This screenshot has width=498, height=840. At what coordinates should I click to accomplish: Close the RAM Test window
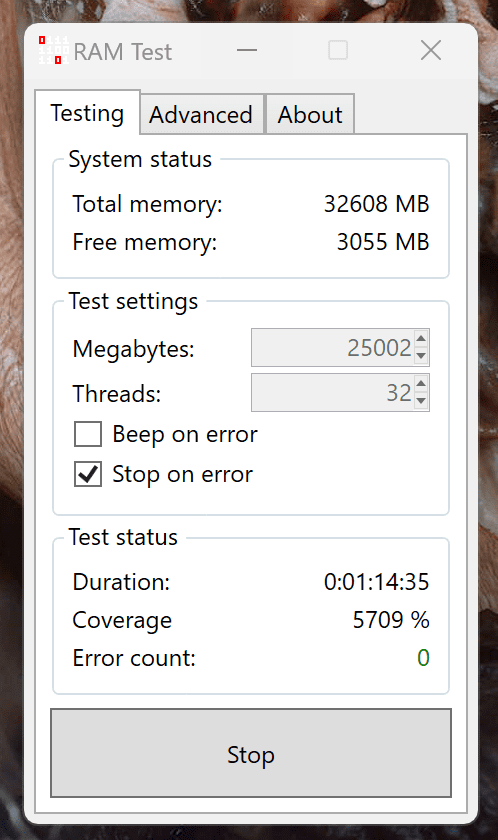tap(431, 51)
